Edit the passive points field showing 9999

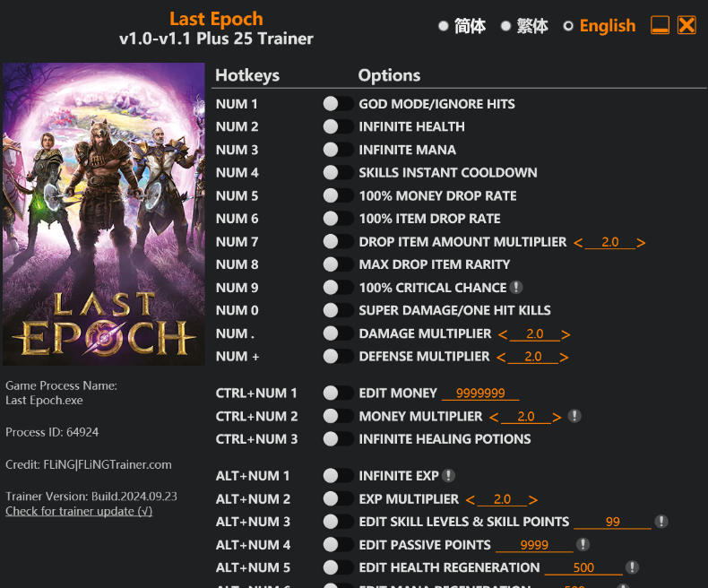pos(534,545)
